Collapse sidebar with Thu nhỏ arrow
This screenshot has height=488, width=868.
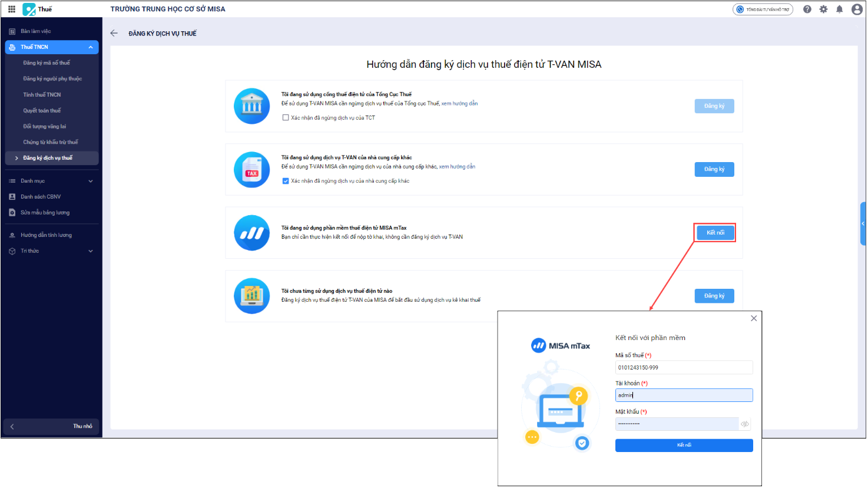point(12,427)
